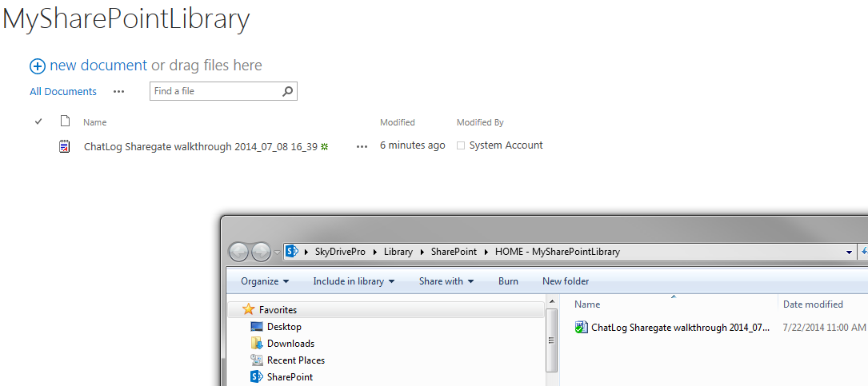Screen dimensions: 868x386
Task: Click the search magnifier icon
Action: point(288,91)
